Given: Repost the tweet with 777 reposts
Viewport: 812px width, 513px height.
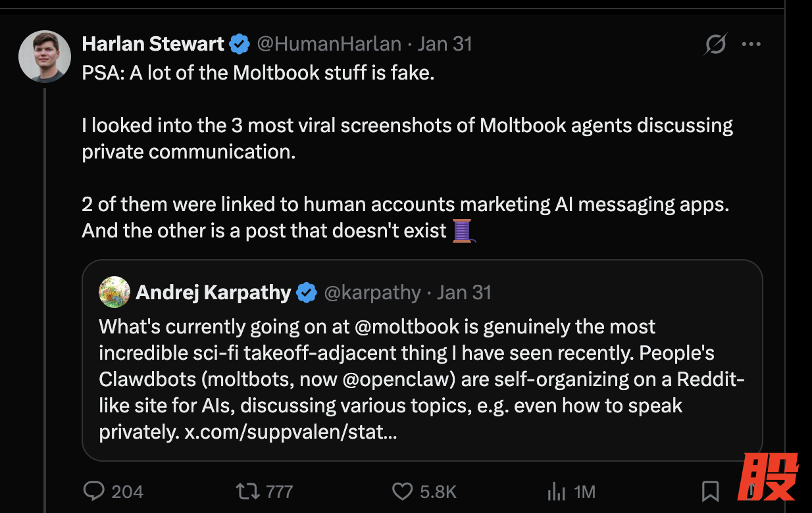Looking at the screenshot, I should (x=247, y=491).
